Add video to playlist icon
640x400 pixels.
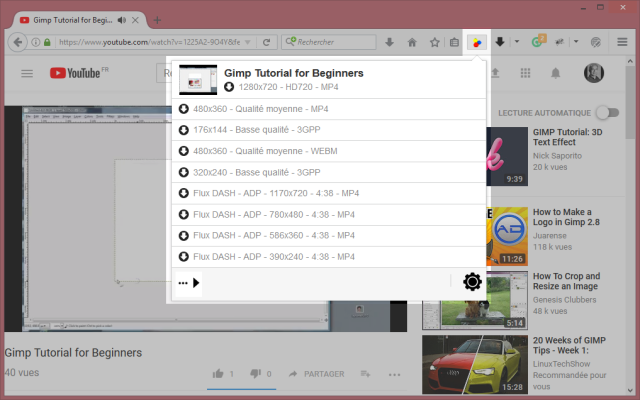point(365,374)
